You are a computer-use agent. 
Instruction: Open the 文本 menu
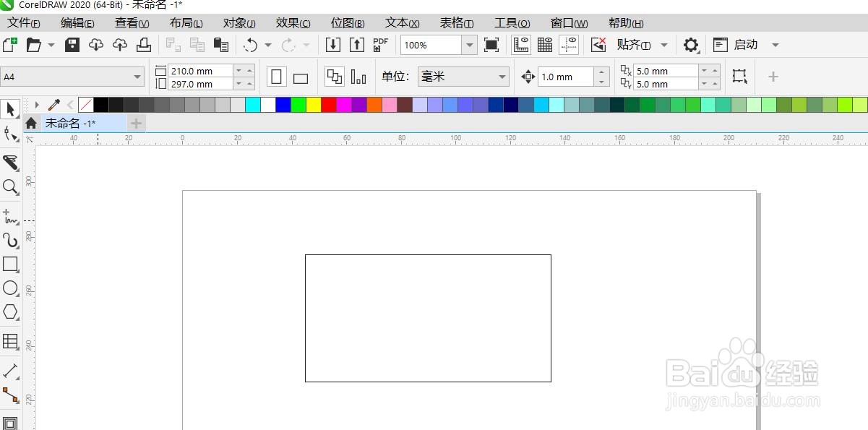pyautogui.click(x=403, y=23)
